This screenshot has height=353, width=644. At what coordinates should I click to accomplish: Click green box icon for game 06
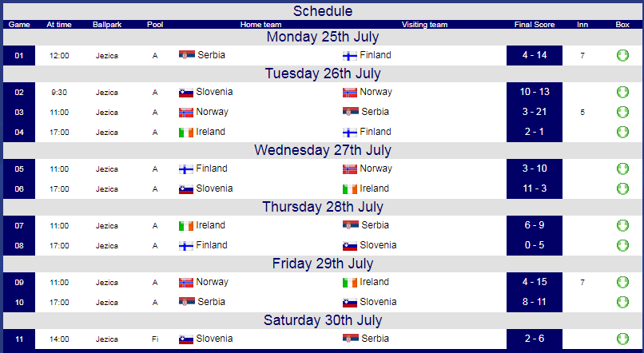pos(622,188)
